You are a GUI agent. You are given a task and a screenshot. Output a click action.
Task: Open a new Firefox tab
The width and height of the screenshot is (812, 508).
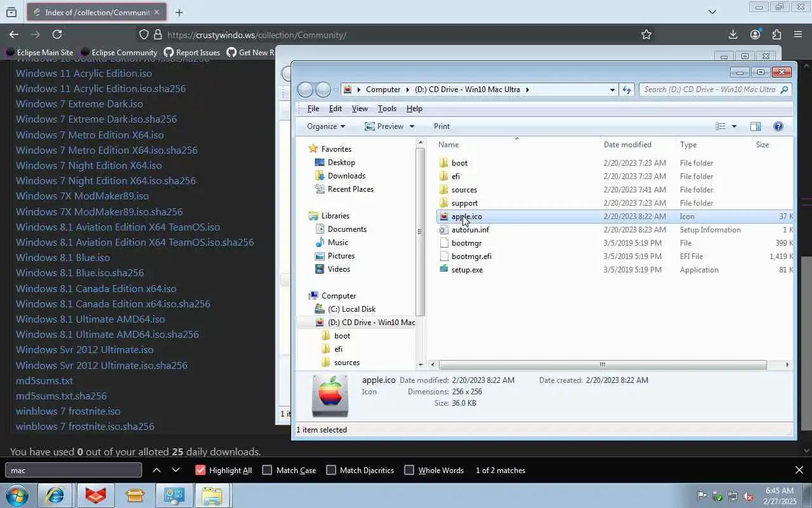pyautogui.click(x=179, y=12)
